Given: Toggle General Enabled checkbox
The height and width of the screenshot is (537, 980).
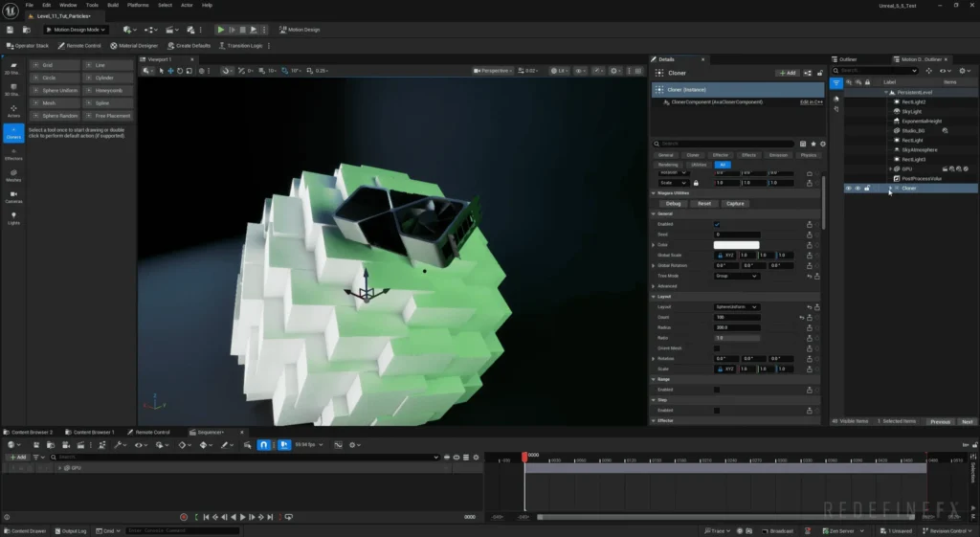Looking at the screenshot, I should (x=717, y=224).
